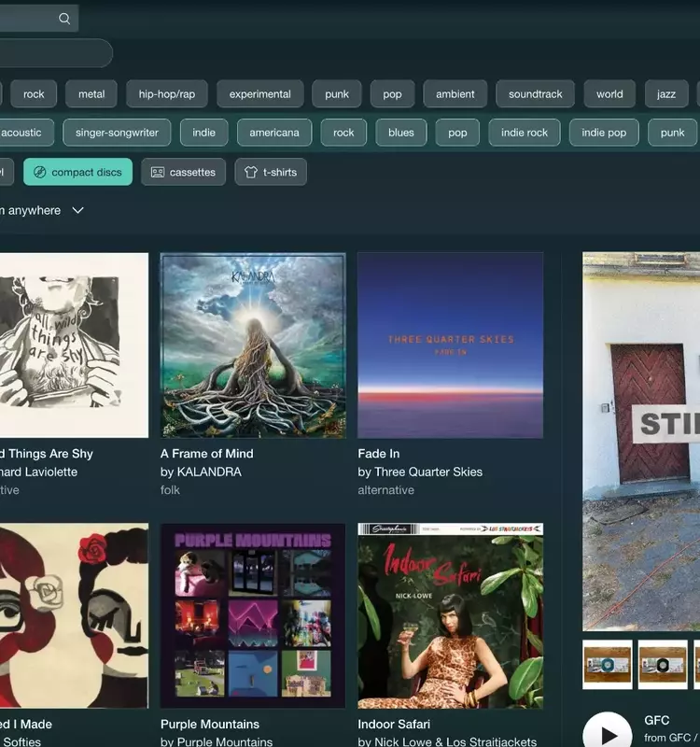Select the second small merch thumbnail
The image size is (700, 747).
[x=663, y=665]
